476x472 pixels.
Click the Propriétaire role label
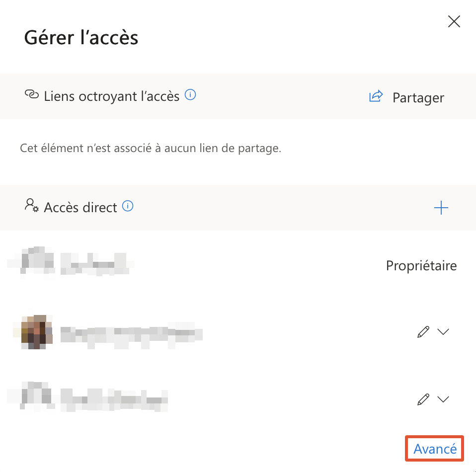click(421, 266)
